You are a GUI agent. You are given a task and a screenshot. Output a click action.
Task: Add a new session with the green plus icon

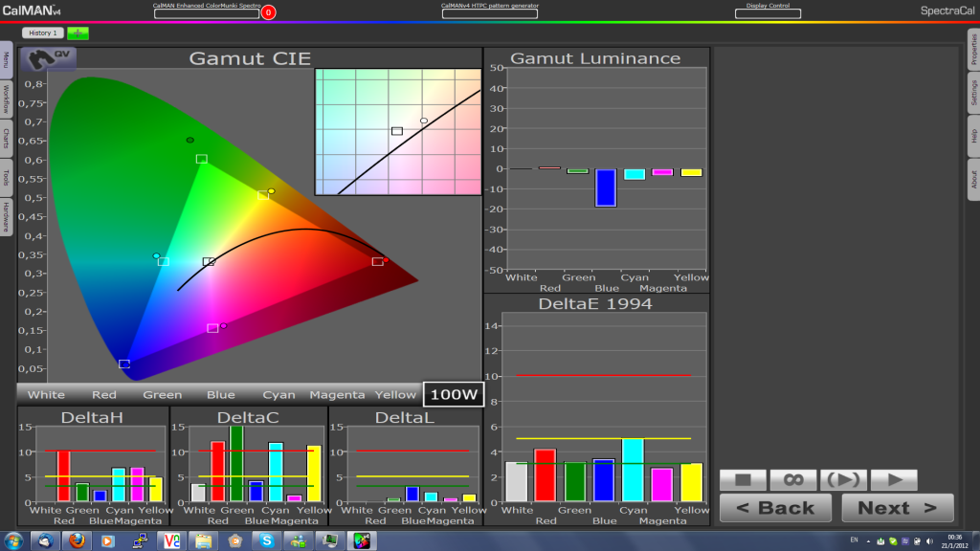(78, 32)
